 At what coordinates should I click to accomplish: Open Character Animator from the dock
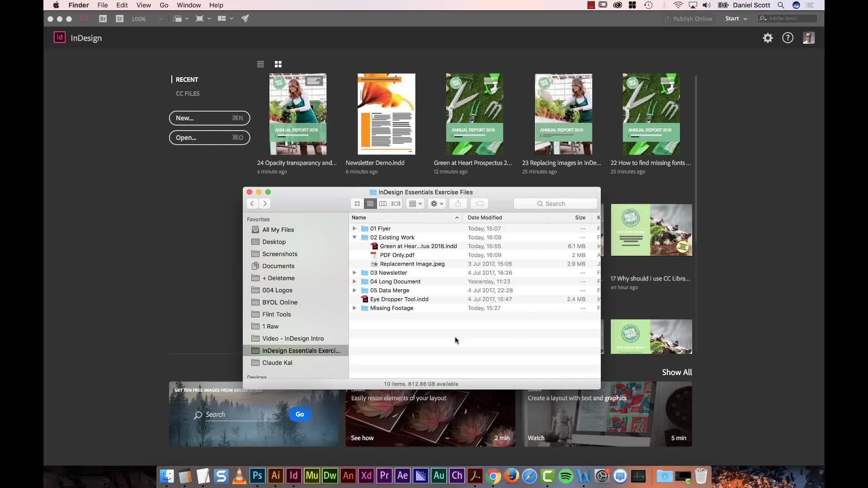pyautogui.click(x=457, y=476)
